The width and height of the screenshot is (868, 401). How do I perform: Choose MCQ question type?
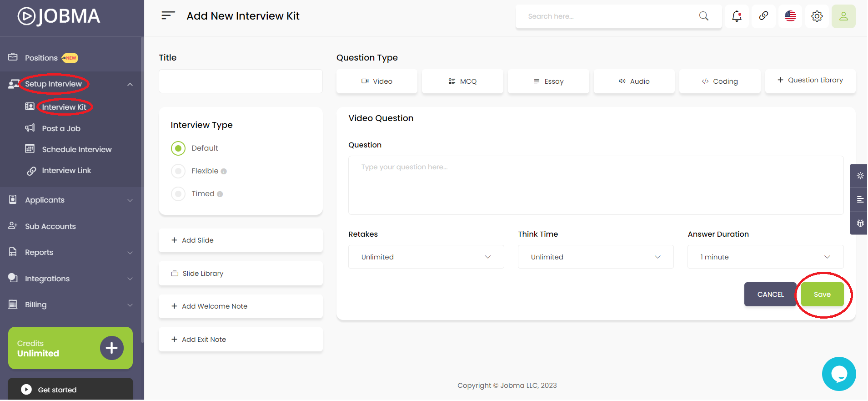point(462,81)
